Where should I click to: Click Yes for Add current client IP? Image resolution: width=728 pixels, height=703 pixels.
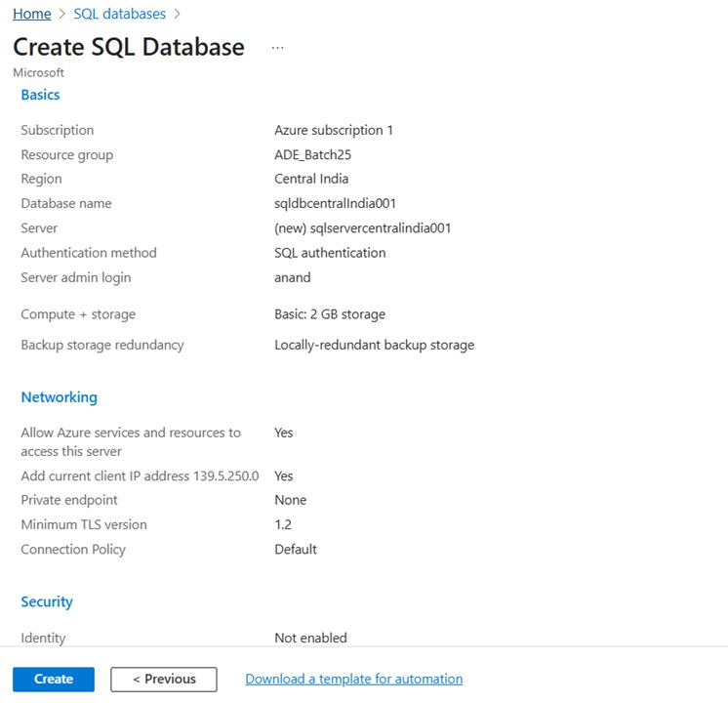pos(283,476)
